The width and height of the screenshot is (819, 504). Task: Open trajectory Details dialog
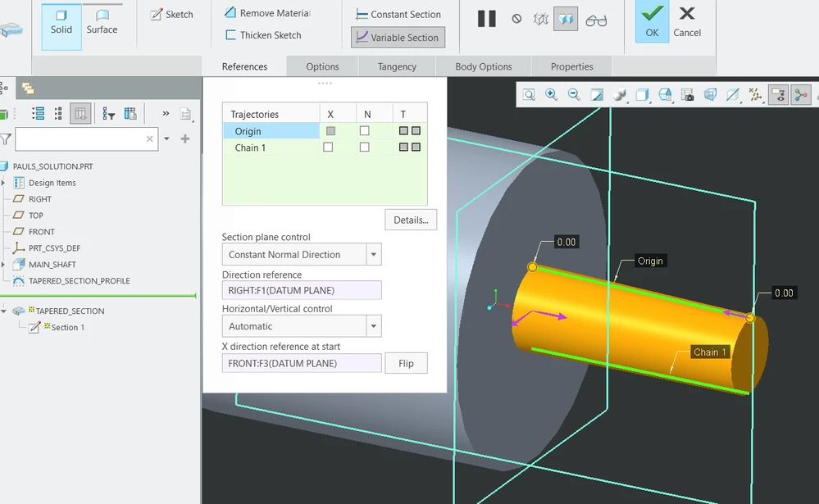(411, 220)
